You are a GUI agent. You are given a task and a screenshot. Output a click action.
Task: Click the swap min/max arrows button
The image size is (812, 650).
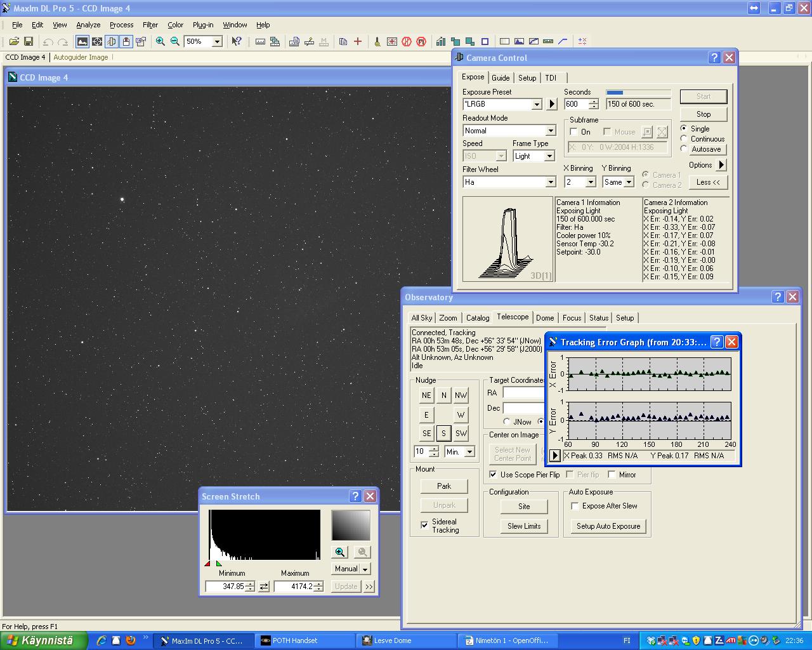[264, 587]
